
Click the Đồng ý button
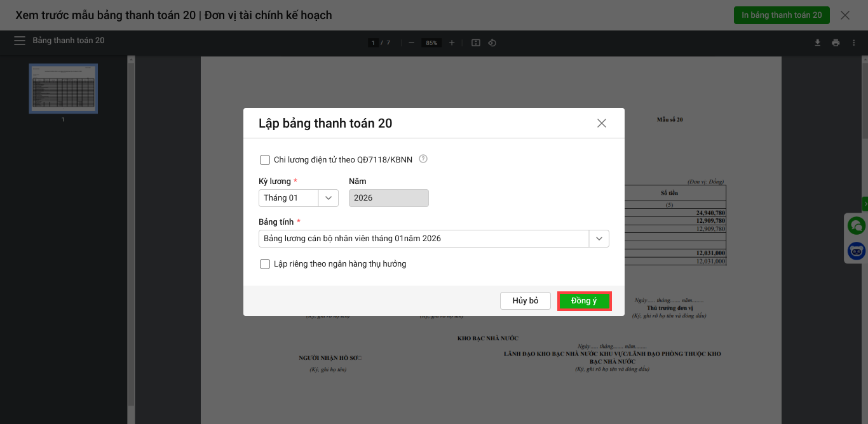point(584,301)
